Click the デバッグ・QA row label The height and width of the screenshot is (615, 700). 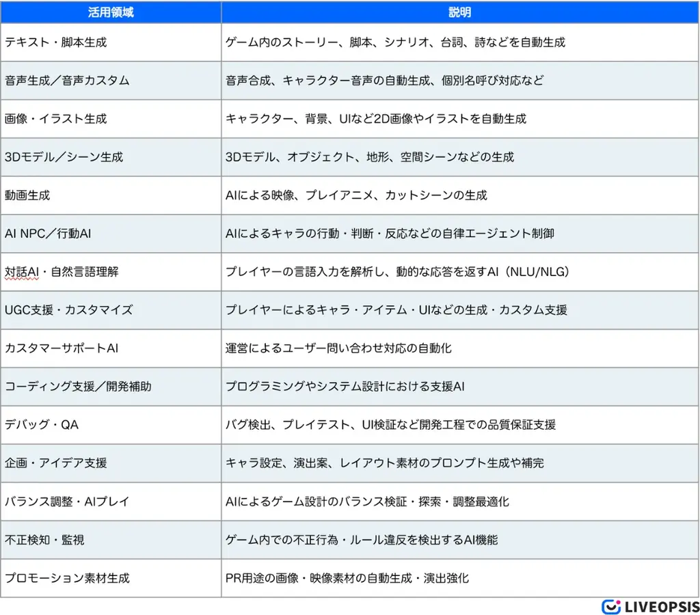(48, 425)
